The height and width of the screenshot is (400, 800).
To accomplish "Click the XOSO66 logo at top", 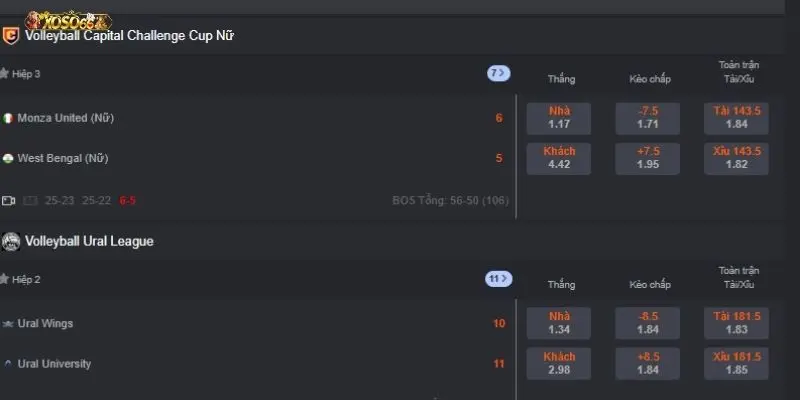I will pyautogui.click(x=68, y=21).
